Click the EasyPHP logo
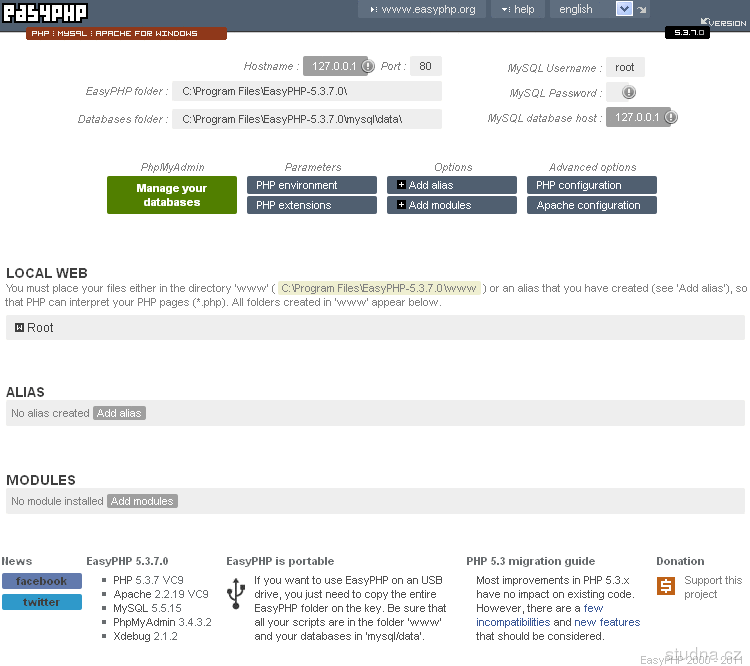This screenshot has width=750, height=666. click(x=45, y=13)
